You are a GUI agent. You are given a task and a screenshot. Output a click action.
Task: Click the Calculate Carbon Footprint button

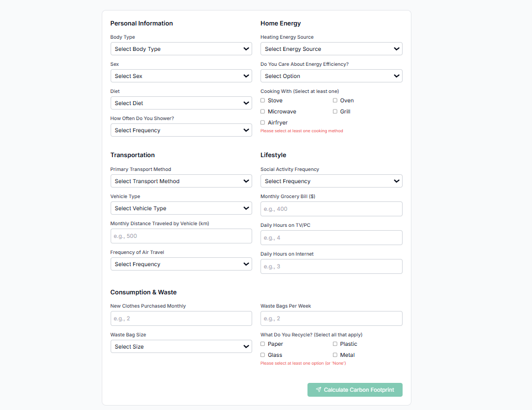(355, 390)
